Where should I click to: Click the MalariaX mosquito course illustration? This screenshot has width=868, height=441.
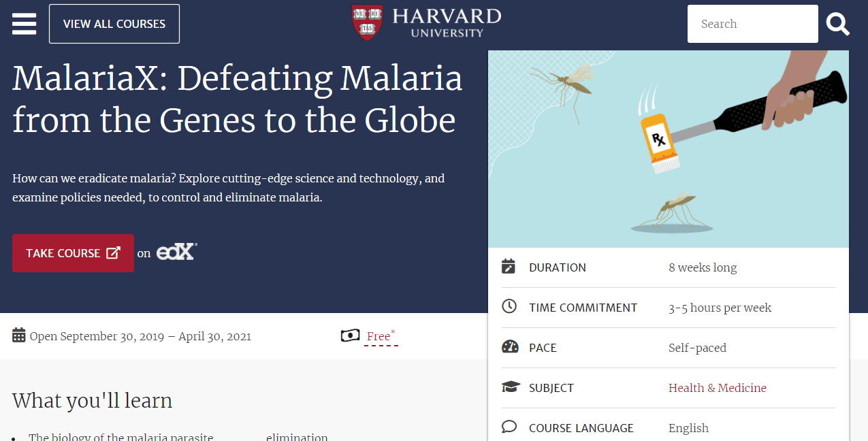click(x=669, y=148)
